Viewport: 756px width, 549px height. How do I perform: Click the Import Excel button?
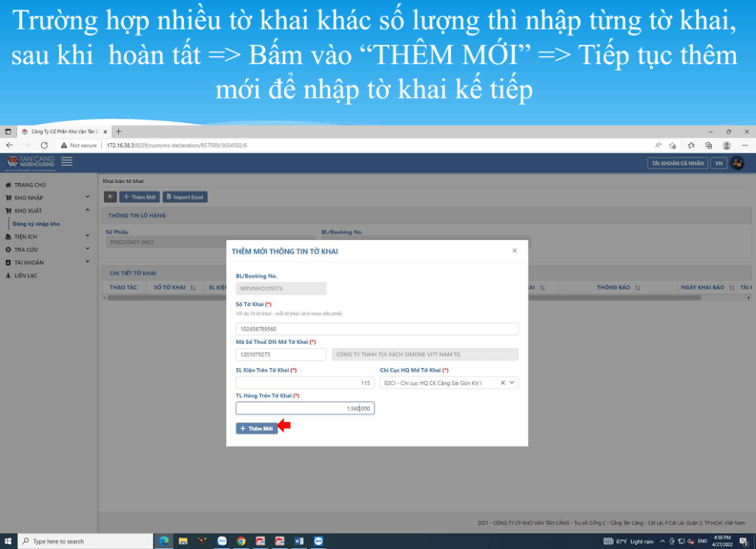(185, 197)
